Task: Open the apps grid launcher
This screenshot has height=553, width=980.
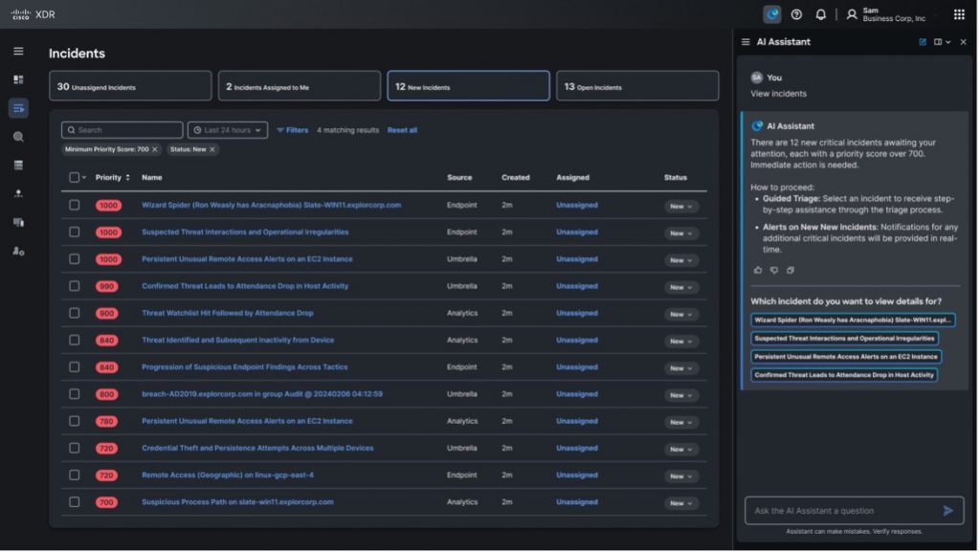Action: [959, 14]
